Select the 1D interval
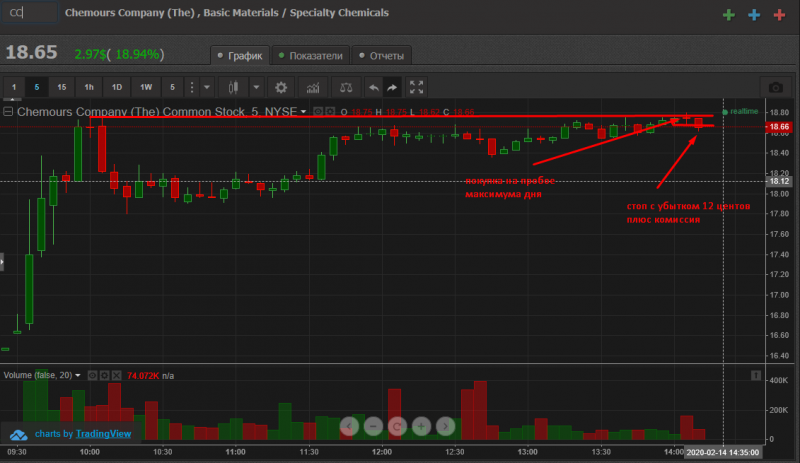The width and height of the screenshot is (800, 463). tap(117, 87)
